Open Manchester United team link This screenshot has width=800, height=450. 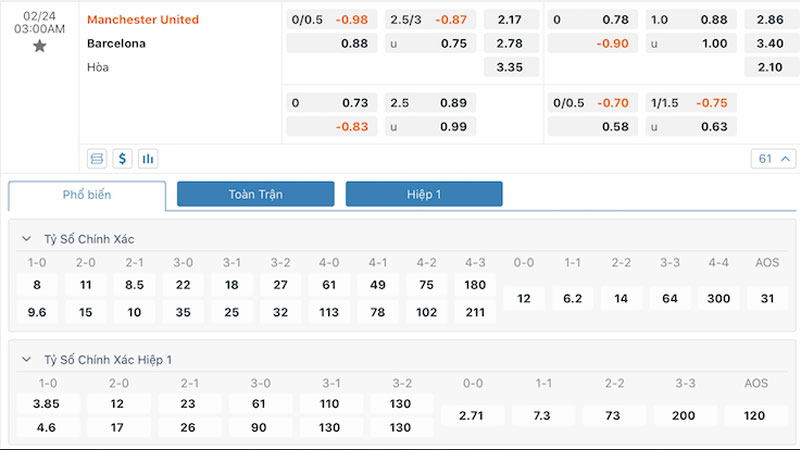pyautogui.click(x=143, y=19)
